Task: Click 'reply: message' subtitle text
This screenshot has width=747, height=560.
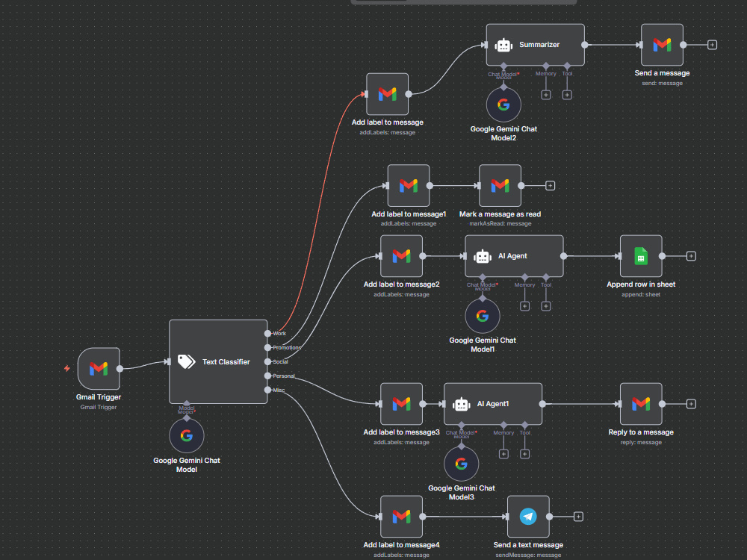Action: click(x=641, y=442)
